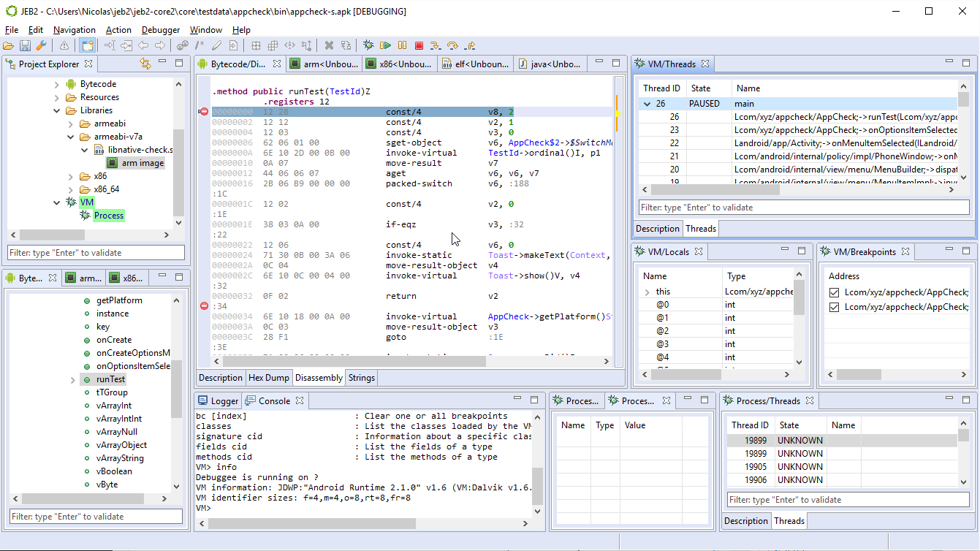Click the Project Explorer filter field
Screen dimensions: 980x551
pyautogui.click(x=96, y=253)
